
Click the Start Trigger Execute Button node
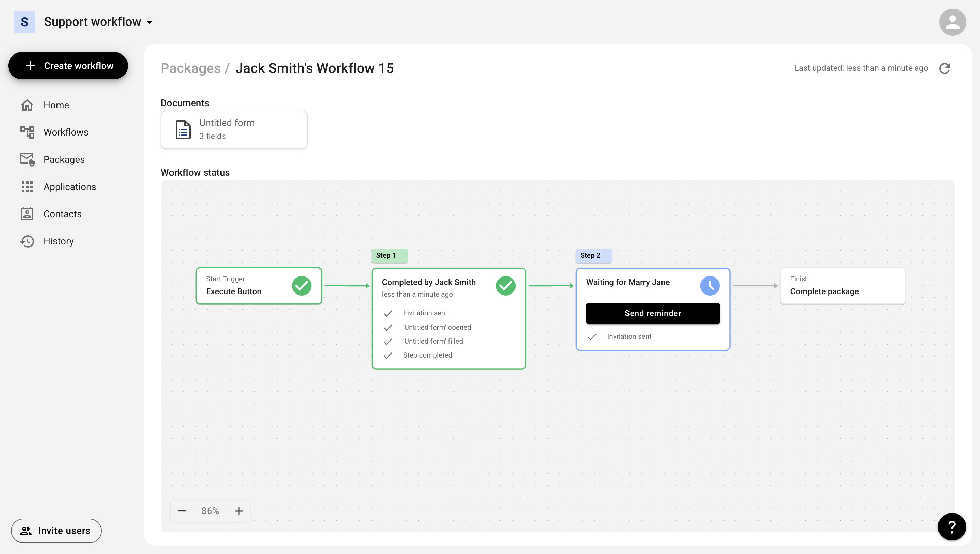pyautogui.click(x=259, y=286)
